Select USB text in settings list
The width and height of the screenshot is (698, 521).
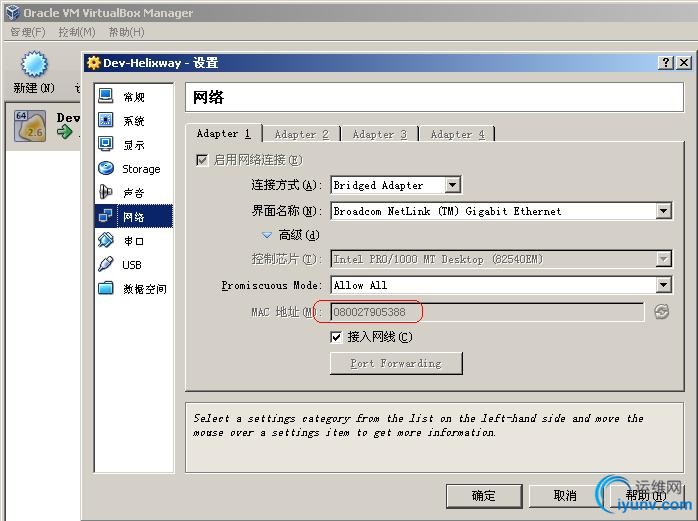[x=132, y=265]
